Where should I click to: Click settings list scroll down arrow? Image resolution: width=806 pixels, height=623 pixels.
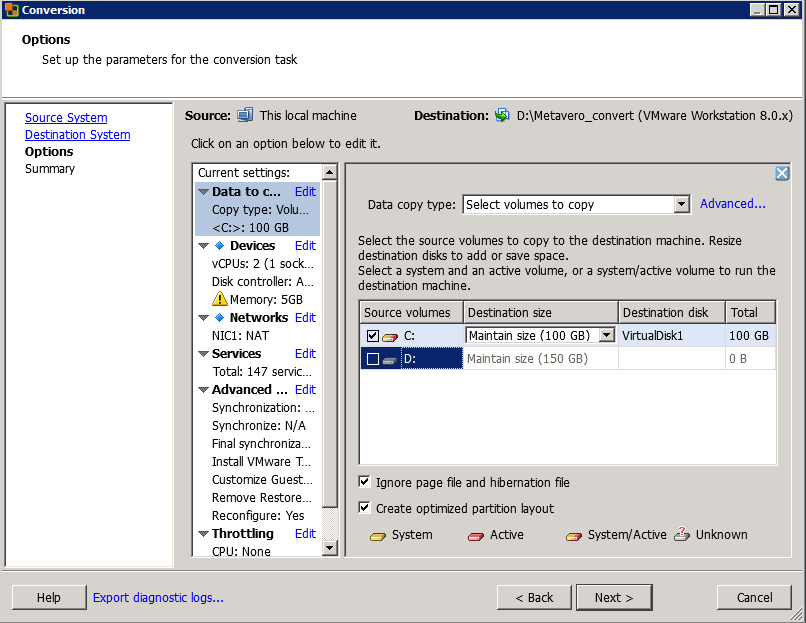coord(329,548)
